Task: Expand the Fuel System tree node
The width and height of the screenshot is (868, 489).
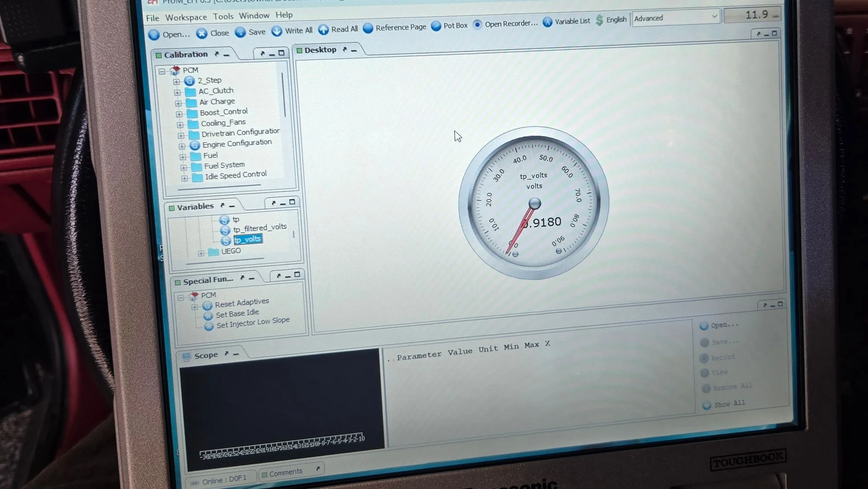Action: pos(184,168)
